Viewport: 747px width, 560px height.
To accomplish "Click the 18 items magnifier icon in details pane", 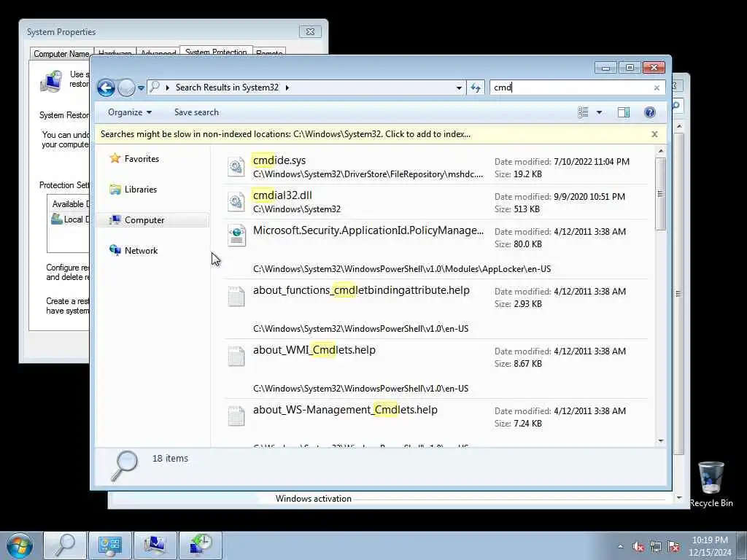I will pos(124,466).
